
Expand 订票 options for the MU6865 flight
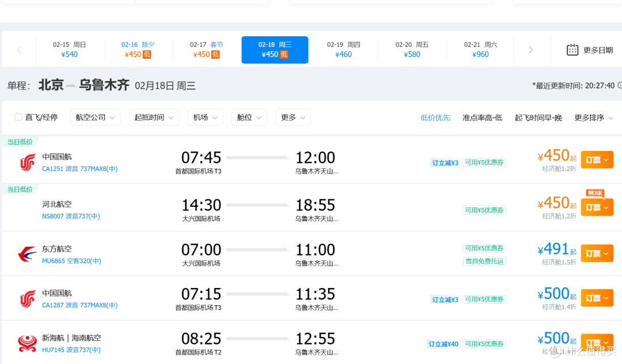pos(597,253)
